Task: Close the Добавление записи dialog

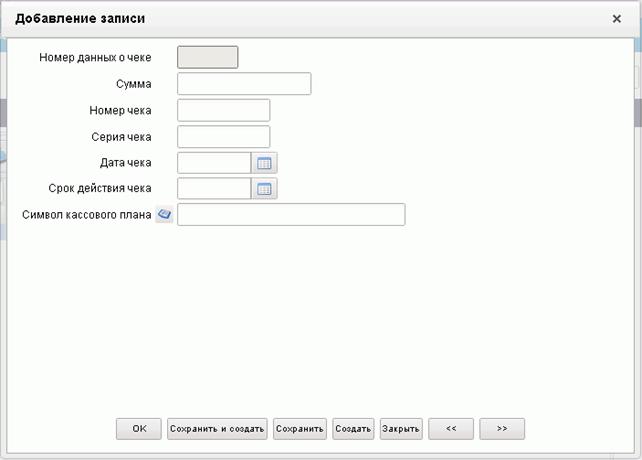Action: 616,19
